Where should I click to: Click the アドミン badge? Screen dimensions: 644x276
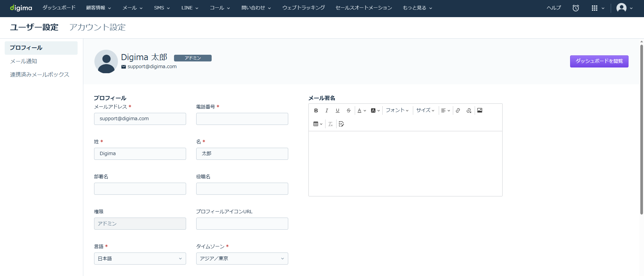[192, 58]
